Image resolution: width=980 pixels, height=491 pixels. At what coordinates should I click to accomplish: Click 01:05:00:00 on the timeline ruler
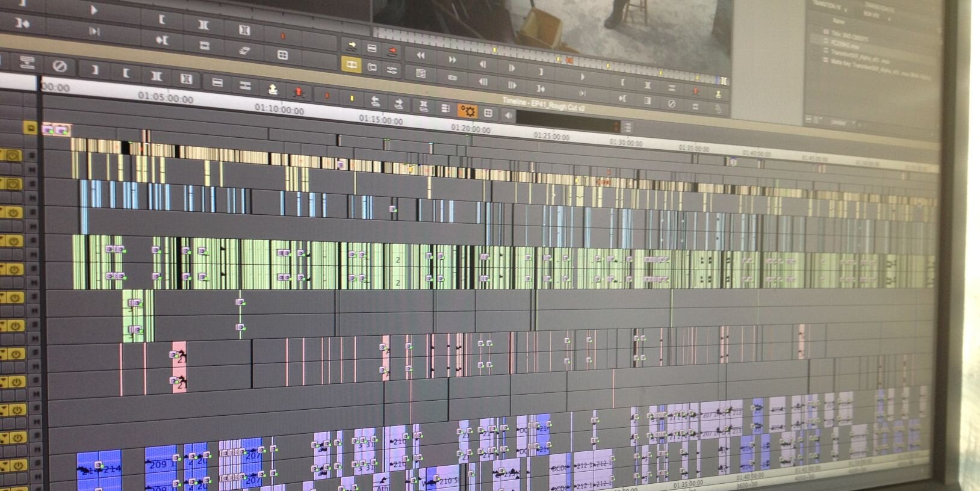[x=166, y=97]
